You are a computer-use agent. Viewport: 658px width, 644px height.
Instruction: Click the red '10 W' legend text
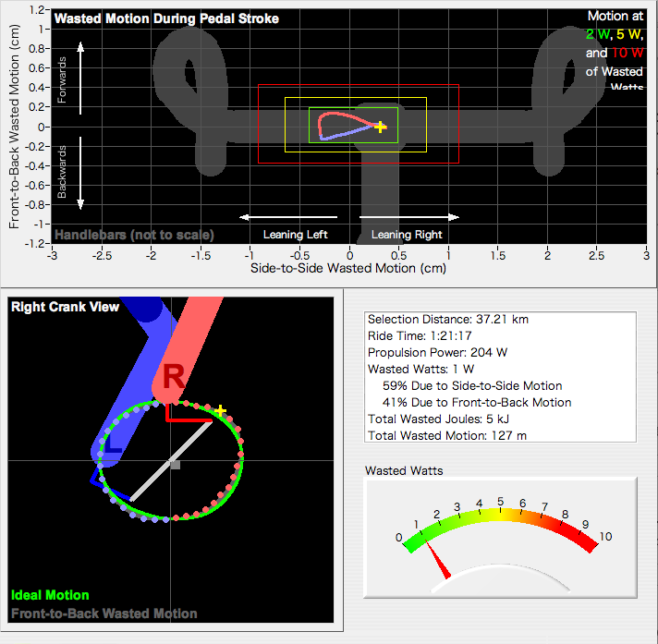(628, 53)
